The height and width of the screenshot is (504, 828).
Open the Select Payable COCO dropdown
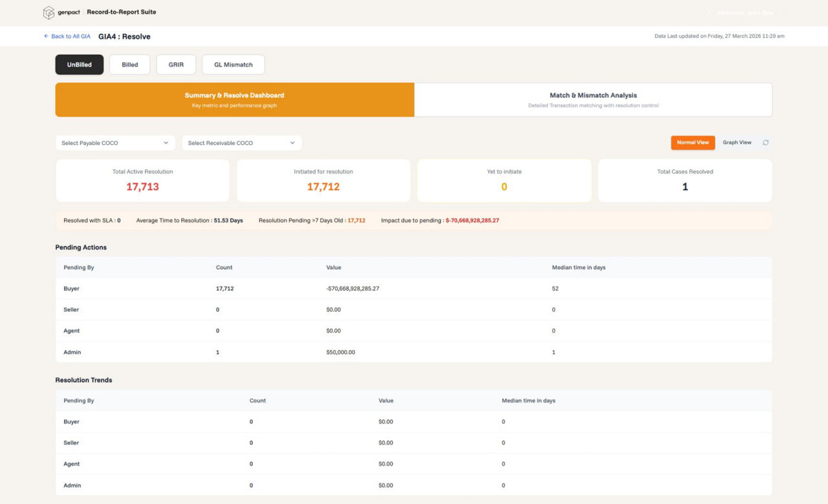click(115, 143)
